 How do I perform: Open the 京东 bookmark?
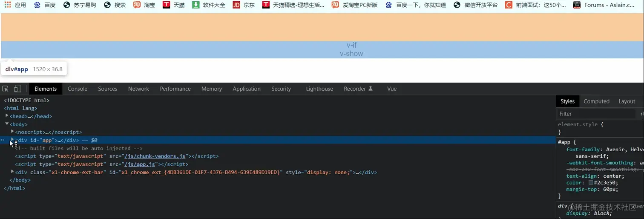244,5
